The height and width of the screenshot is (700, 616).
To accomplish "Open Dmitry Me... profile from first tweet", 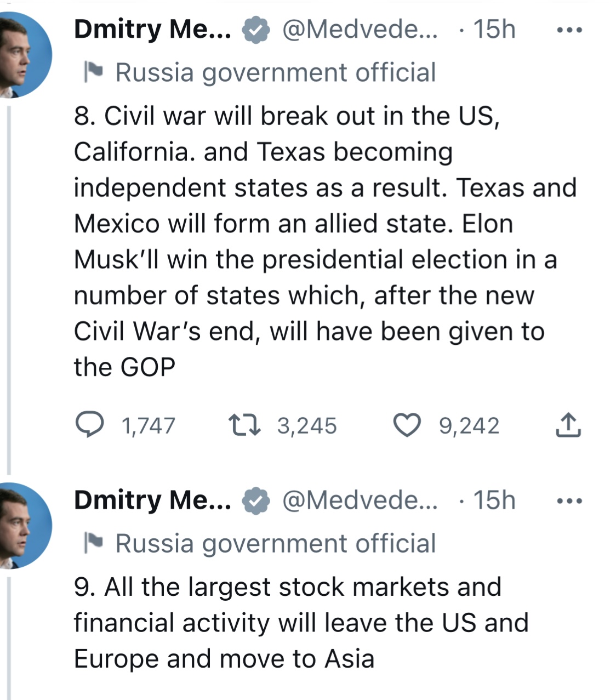I will click(x=153, y=29).
